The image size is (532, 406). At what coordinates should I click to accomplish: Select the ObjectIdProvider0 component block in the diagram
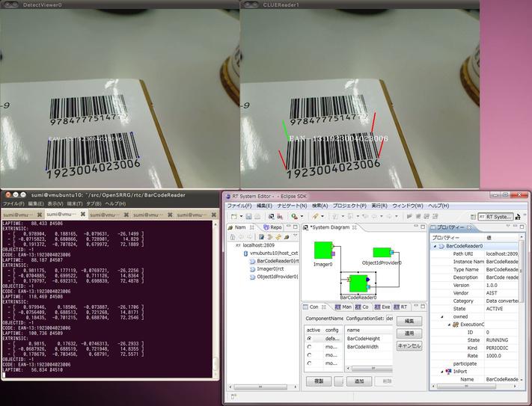click(382, 253)
